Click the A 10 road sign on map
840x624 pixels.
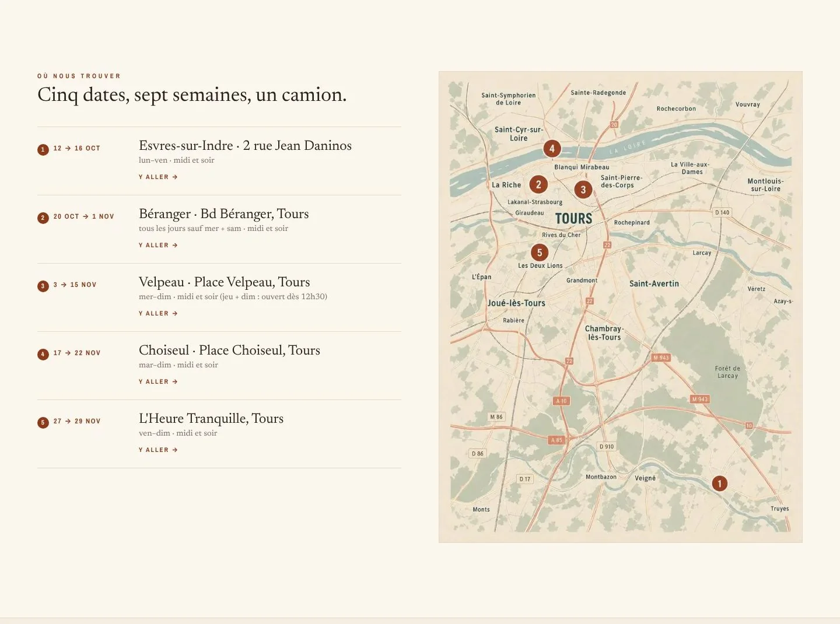[561, 401]
